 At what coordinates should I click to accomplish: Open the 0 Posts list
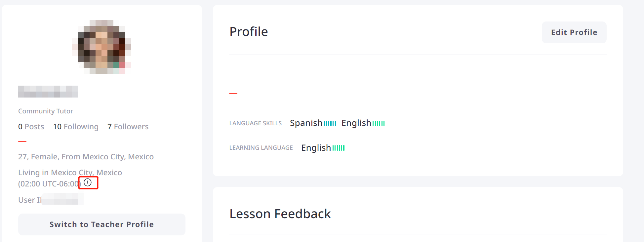point(31,127)
